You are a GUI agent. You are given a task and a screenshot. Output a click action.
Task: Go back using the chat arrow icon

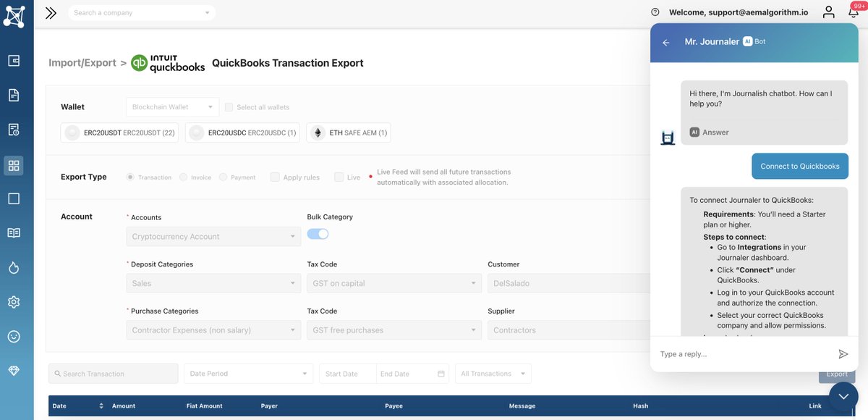[666, 43]
